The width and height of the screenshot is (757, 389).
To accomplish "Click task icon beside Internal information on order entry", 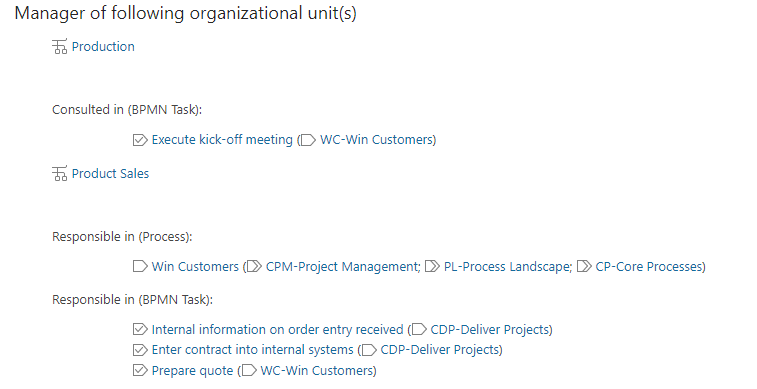I will [140, 330].
